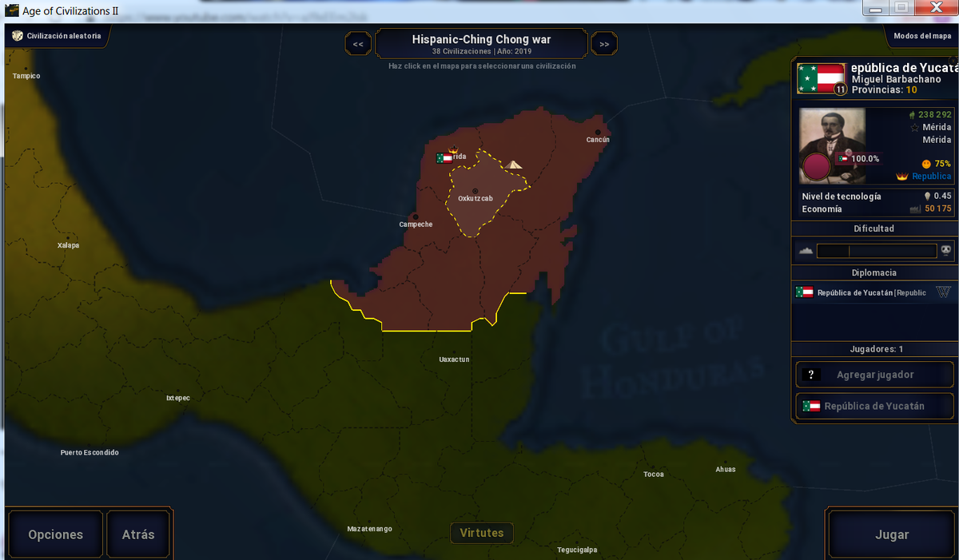Click the skull hardest difficulty icon
This screenshot has height=560, width=959.
pyautogui.click(x=946, y=251)
